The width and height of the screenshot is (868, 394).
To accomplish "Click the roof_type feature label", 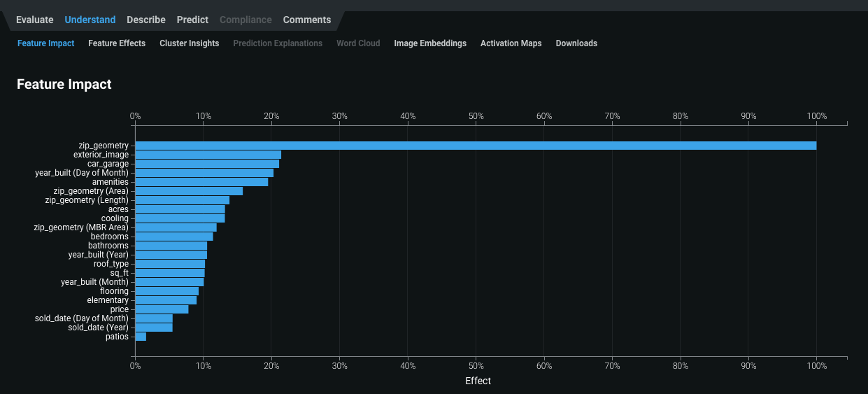I will [111, 264].
